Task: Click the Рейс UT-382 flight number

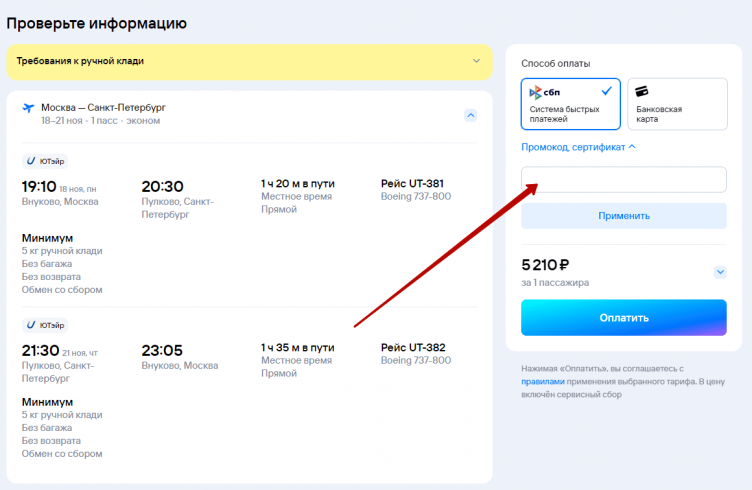Action: point(413,348)
